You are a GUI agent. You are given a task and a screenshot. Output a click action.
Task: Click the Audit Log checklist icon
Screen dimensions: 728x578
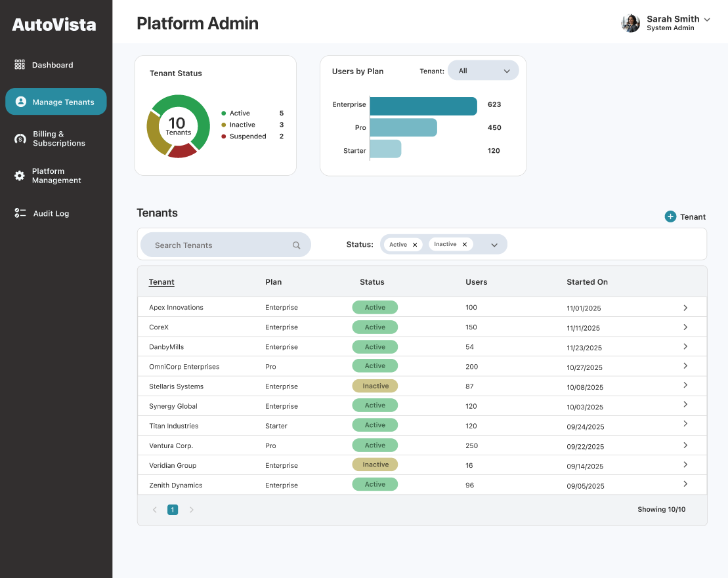point(20,213)
